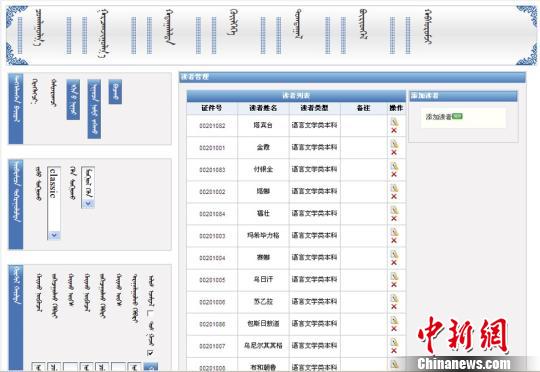Edit reader record 00201002

(394, 188)
